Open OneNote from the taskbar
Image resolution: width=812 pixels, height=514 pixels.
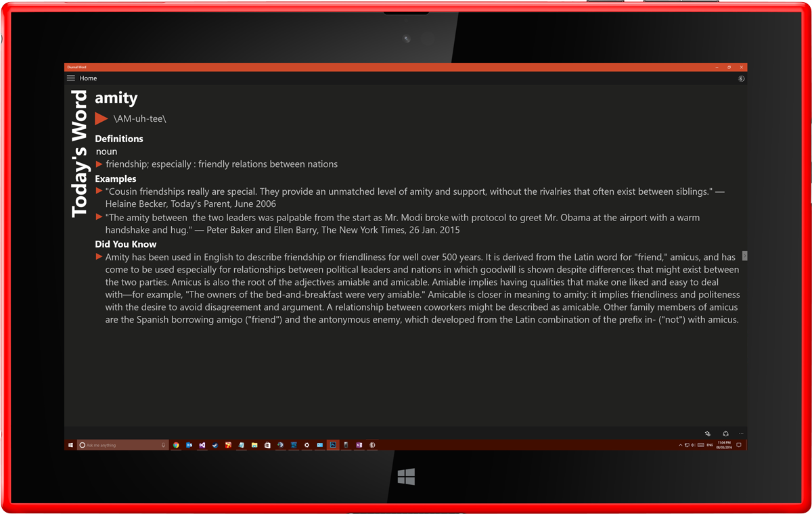pos(359,445)
